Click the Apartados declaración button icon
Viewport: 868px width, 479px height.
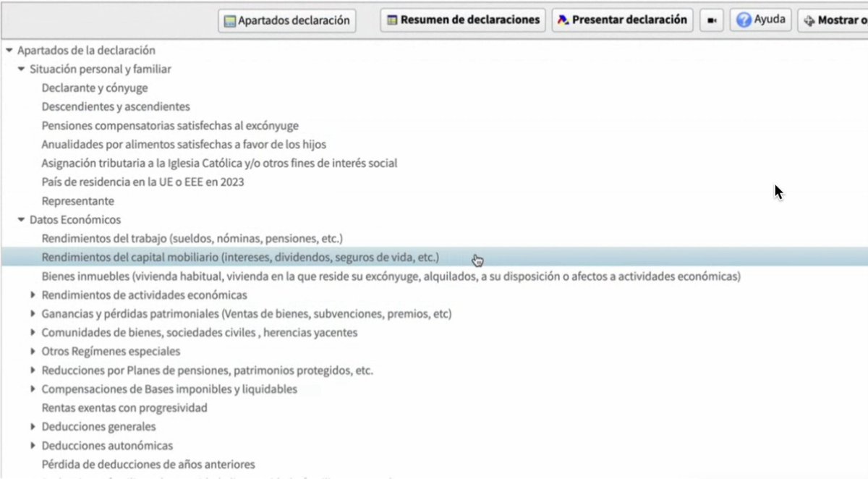coord(231,21)
